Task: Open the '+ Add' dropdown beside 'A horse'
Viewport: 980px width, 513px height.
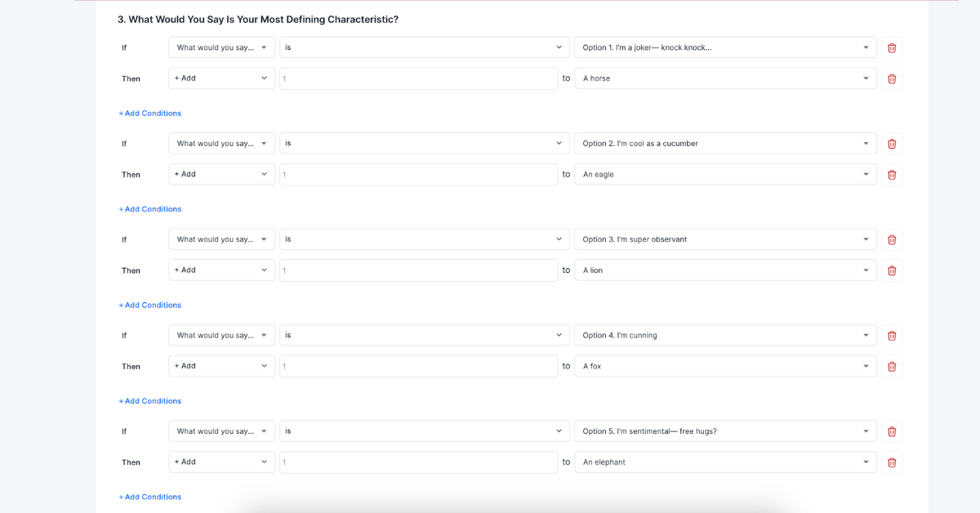Action: (x=222, y=78)
